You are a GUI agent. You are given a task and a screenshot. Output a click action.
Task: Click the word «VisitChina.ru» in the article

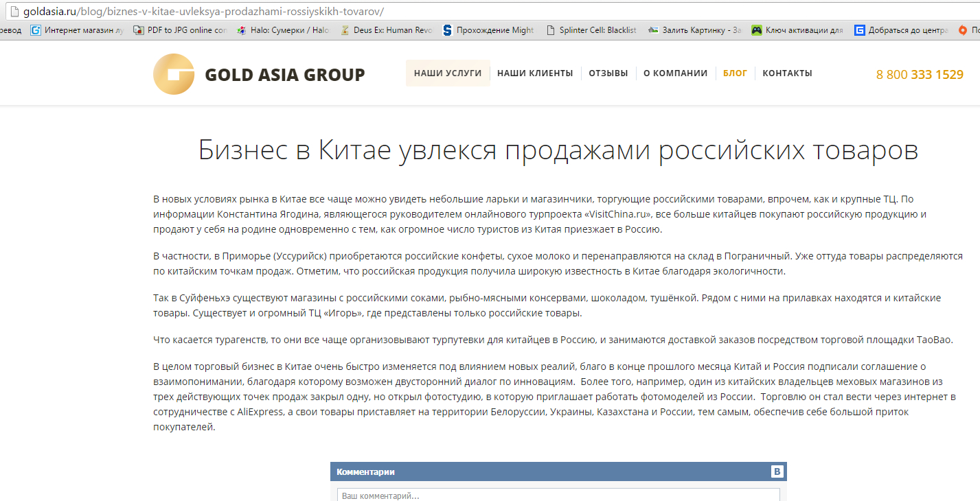[x=617, y=214]
